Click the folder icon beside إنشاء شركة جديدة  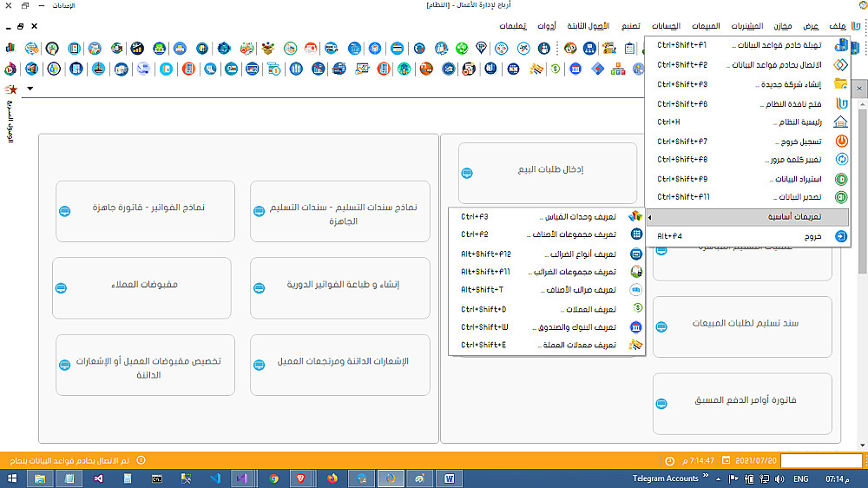[x=841, y=84]
